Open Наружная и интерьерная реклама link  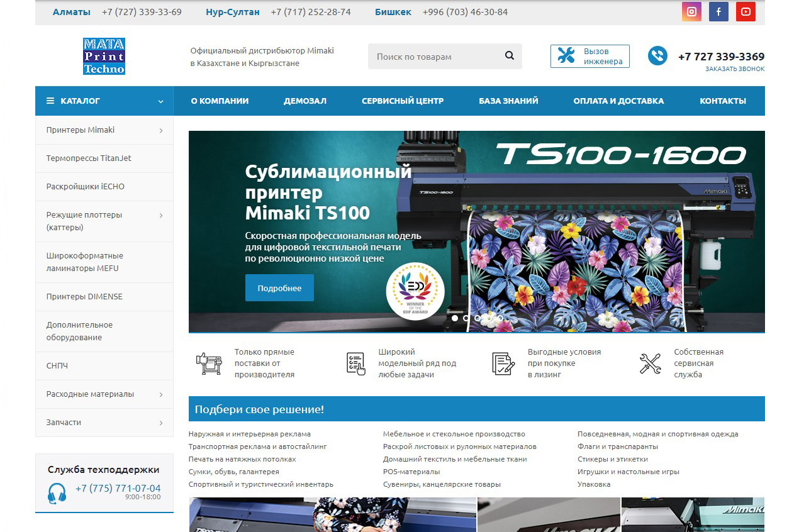(250, 434)
